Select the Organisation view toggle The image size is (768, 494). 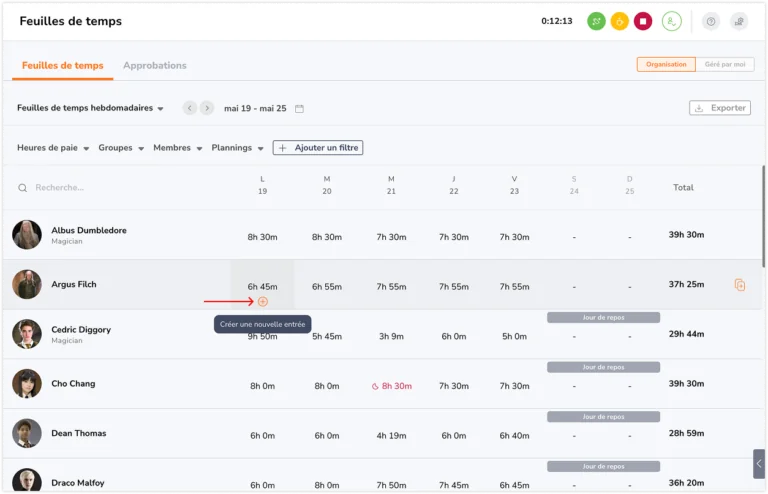point(666,64)
